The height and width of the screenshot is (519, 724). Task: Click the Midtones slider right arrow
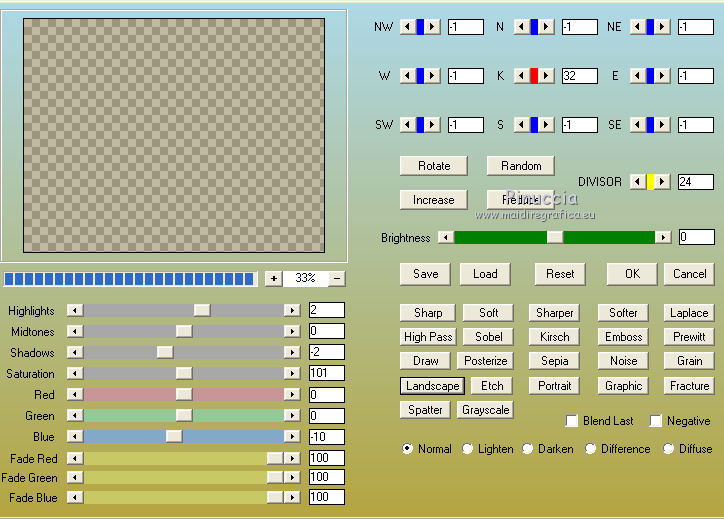[292, 331]
